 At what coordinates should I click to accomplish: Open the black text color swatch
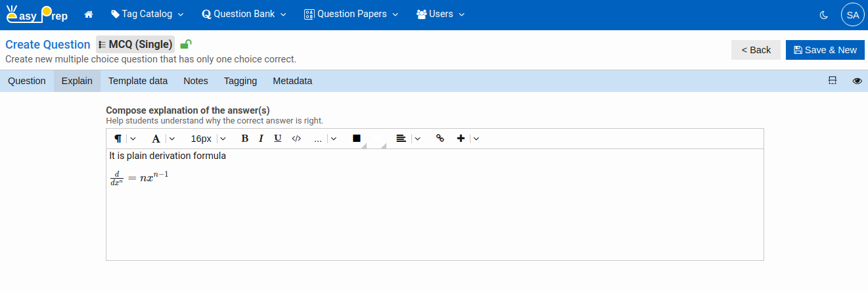pos(357,139)
